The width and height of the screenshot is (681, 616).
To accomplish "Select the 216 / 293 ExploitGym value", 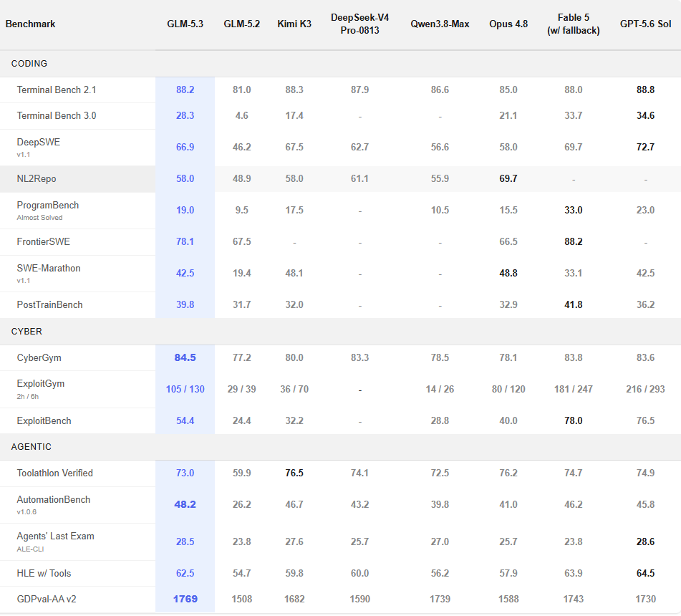I will pyautogui.click(x=646, y=389).
